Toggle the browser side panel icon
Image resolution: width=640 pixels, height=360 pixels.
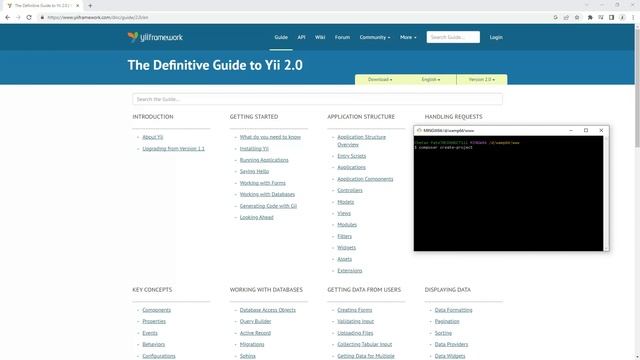point(611,18)
